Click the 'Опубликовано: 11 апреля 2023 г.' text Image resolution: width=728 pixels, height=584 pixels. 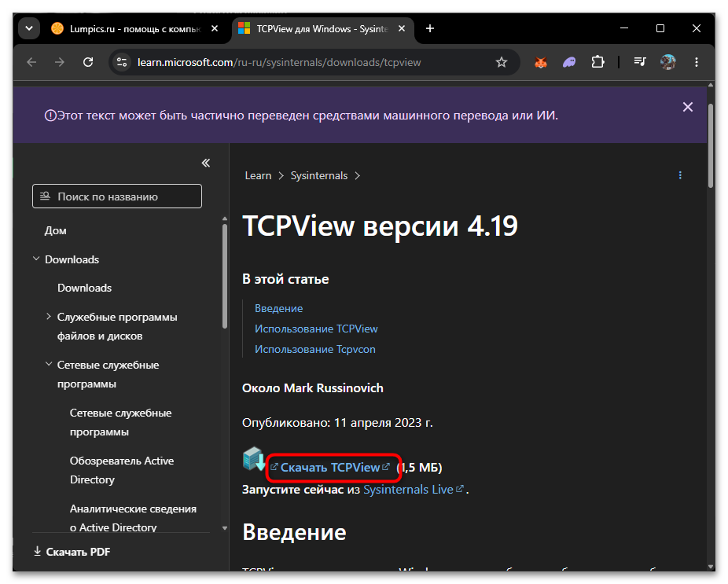337,423
